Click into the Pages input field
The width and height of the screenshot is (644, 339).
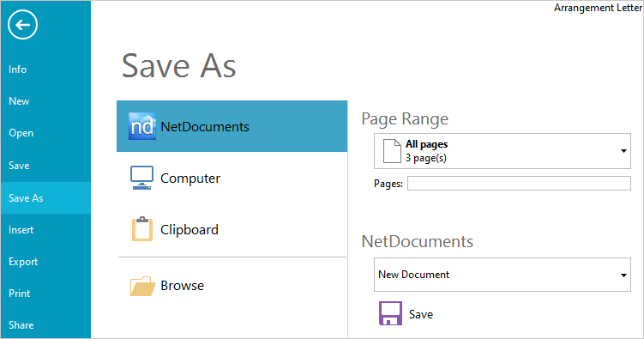click(519, 184)
